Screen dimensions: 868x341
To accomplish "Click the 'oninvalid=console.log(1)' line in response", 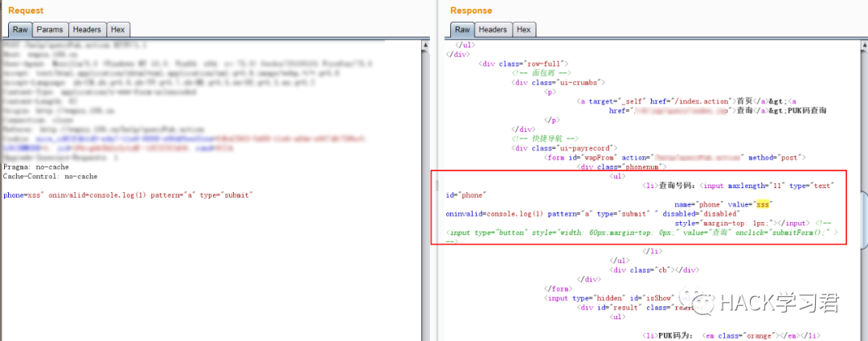I will 593,214.
